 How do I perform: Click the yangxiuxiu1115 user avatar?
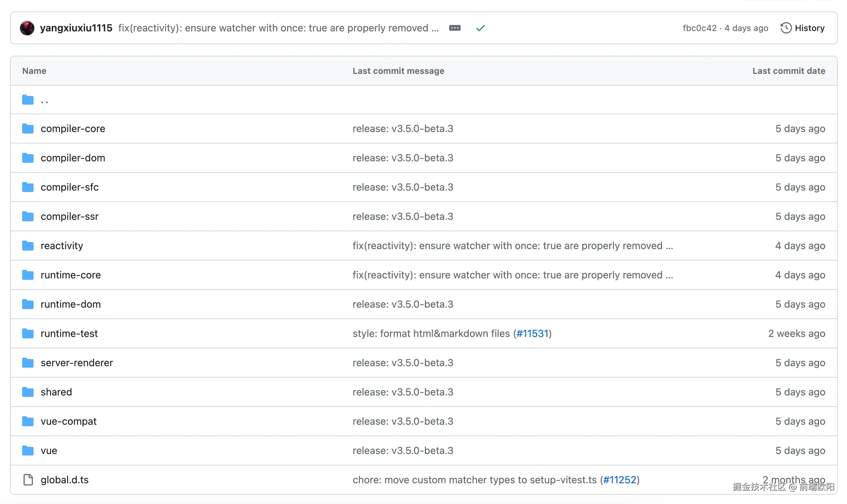click(x=27, y=28)
